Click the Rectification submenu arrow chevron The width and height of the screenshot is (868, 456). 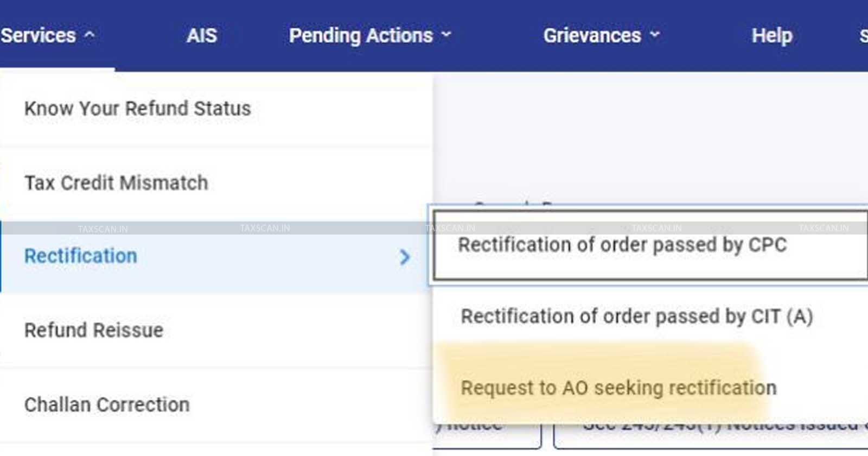404,257
